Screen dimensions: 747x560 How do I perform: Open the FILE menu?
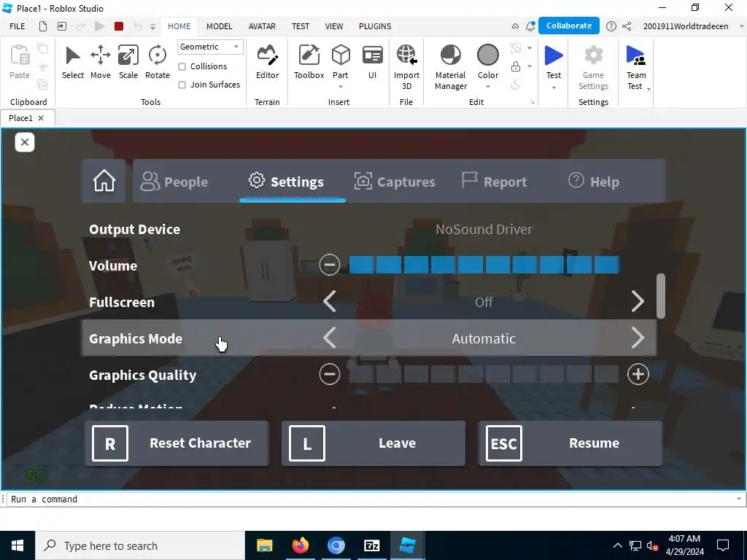(x=18, y=26)
